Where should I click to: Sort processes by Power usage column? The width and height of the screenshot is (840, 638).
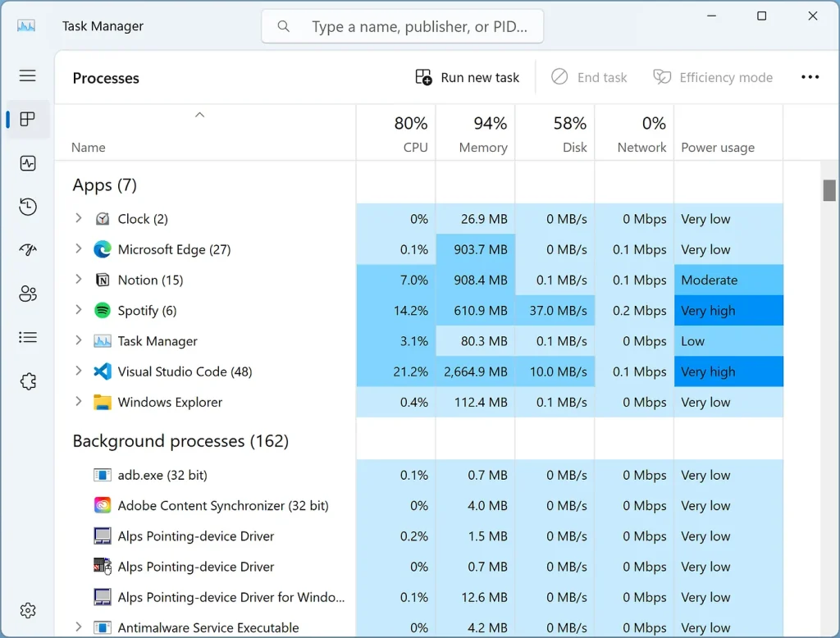coord(728,133)
